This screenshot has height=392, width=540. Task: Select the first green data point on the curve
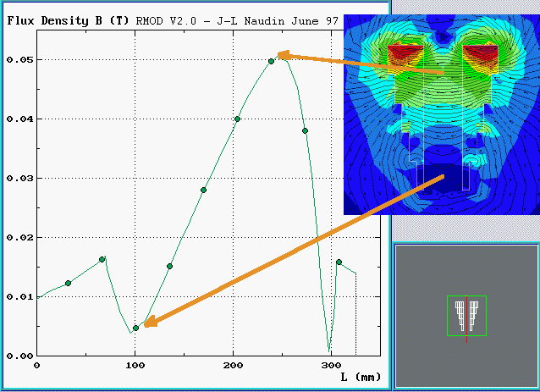click(x=68, y=283)
